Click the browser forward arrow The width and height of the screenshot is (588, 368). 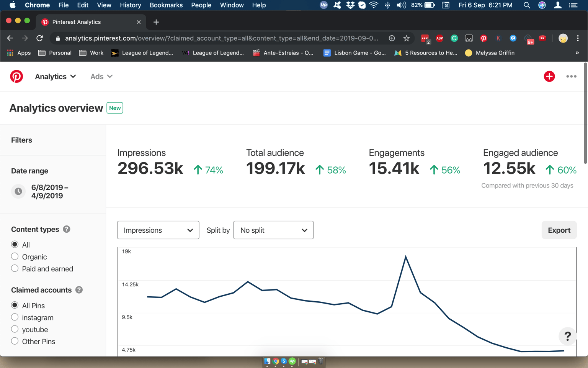click(25, 38)
